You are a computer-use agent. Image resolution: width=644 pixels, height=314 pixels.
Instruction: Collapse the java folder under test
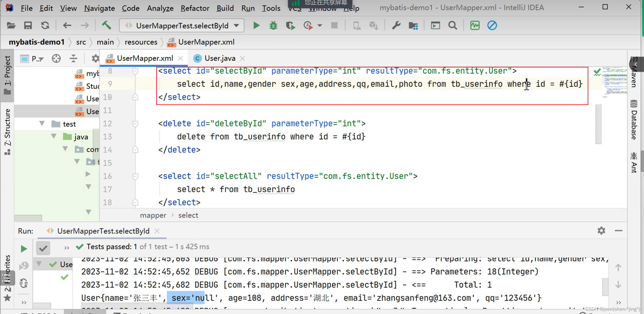pos(54,137)
